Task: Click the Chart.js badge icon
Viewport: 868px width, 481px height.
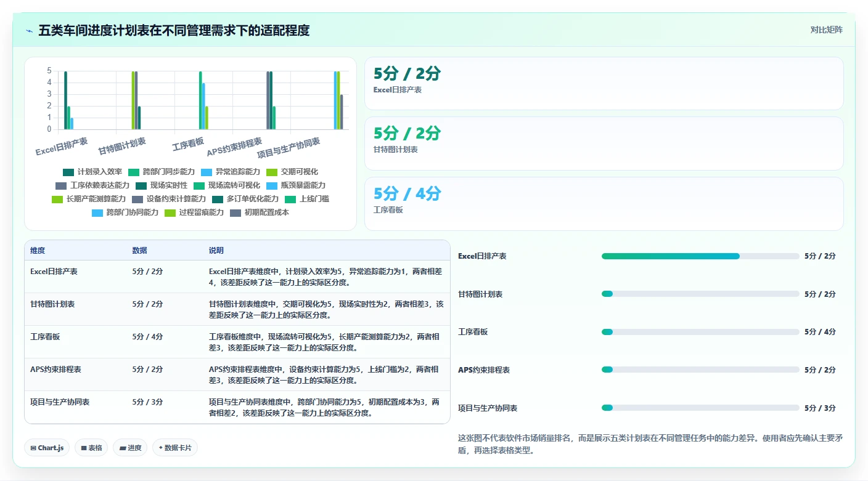Action: tap(33, 448)
